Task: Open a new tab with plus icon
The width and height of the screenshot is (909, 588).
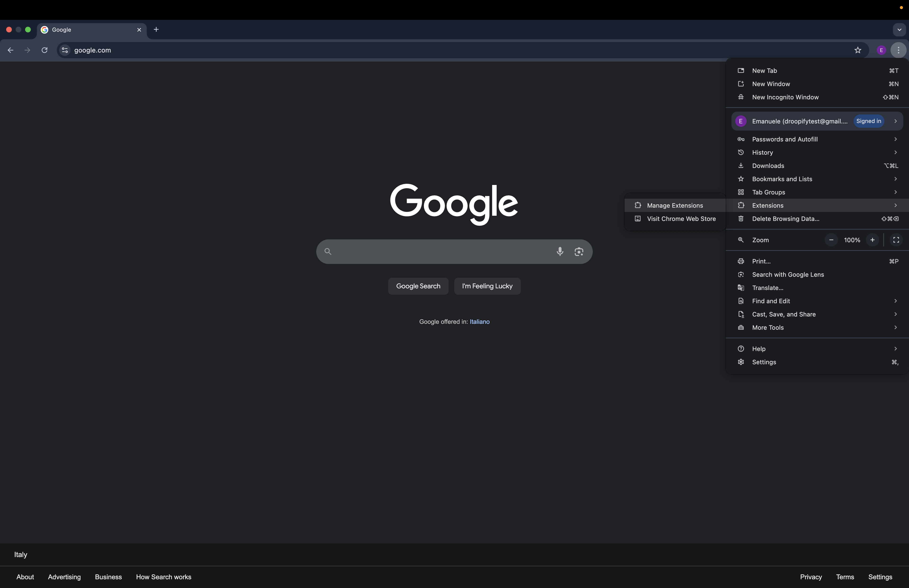Action: pyautogui.click(x=156, y=29)
